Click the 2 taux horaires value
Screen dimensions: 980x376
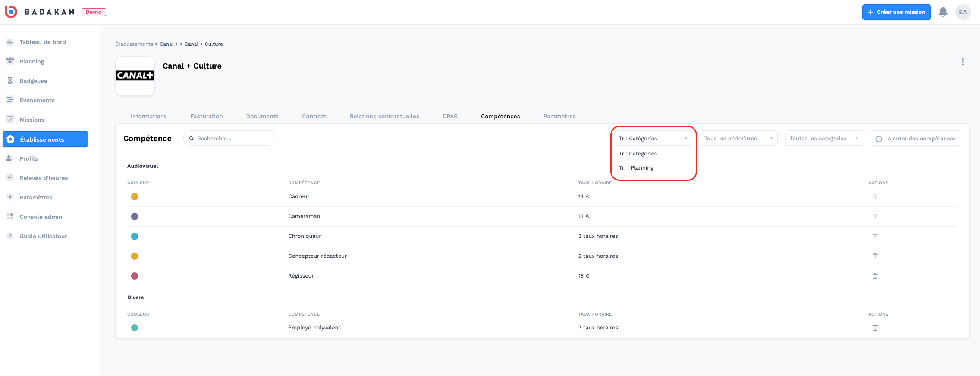coord(598,256)
